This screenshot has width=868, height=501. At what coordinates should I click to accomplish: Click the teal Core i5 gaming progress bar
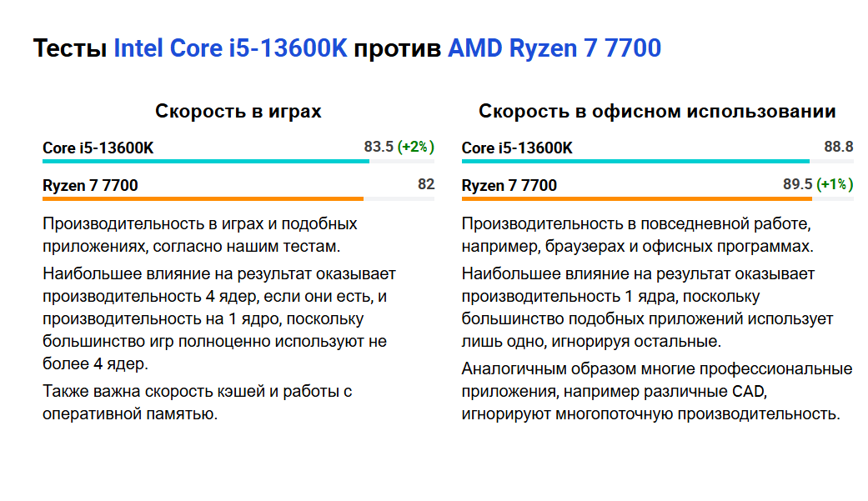point(205,161)
